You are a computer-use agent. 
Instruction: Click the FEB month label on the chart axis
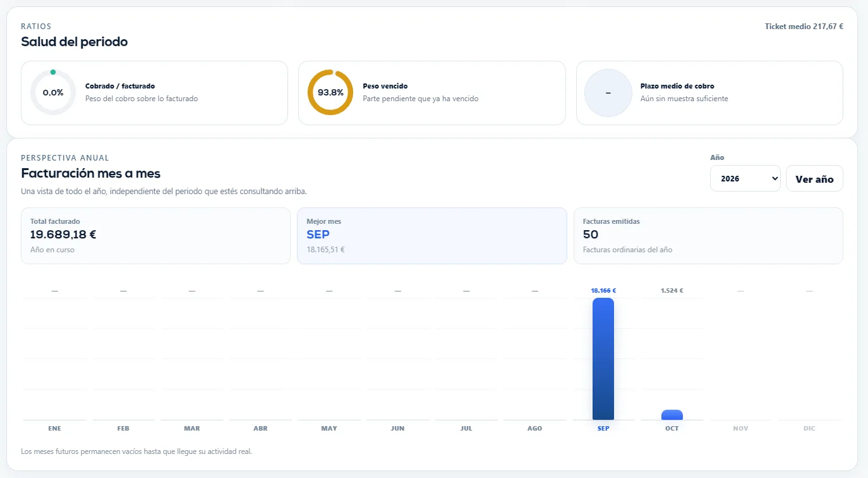(x=123, y=429)
